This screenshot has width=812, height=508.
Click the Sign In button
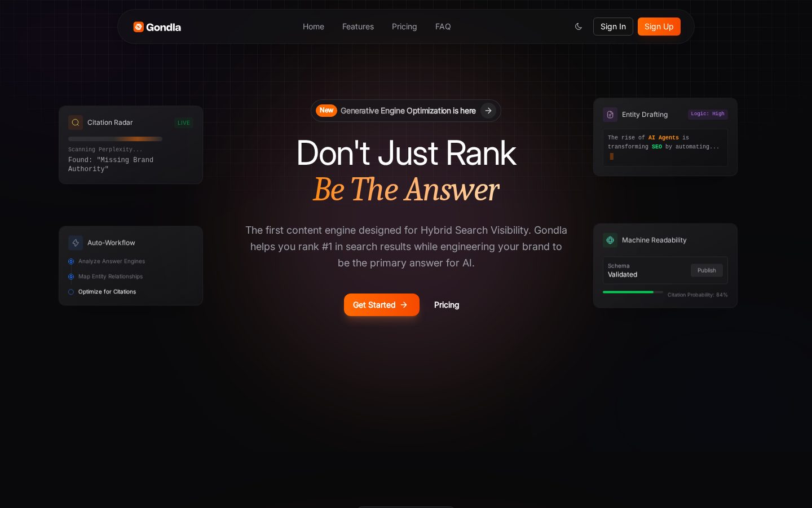pos(613,27)
